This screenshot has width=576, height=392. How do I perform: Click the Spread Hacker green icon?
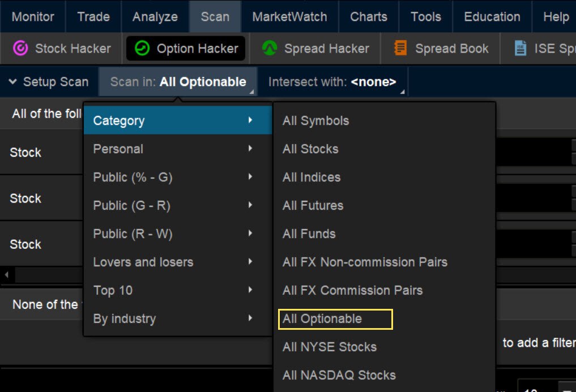[x=270, y=48]
